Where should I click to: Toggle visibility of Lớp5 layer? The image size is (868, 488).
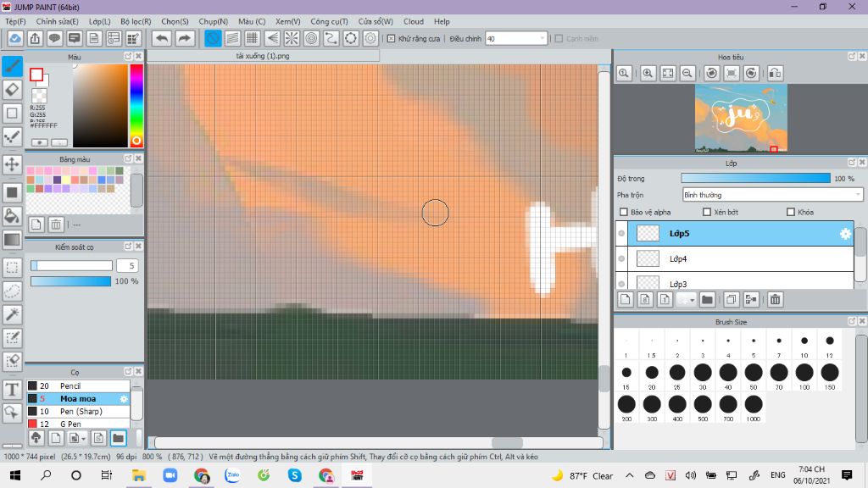[x=621, y=234]
